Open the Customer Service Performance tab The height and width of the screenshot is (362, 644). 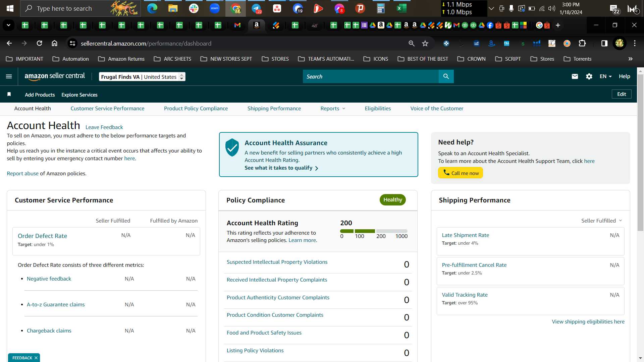tap(107, 109)
